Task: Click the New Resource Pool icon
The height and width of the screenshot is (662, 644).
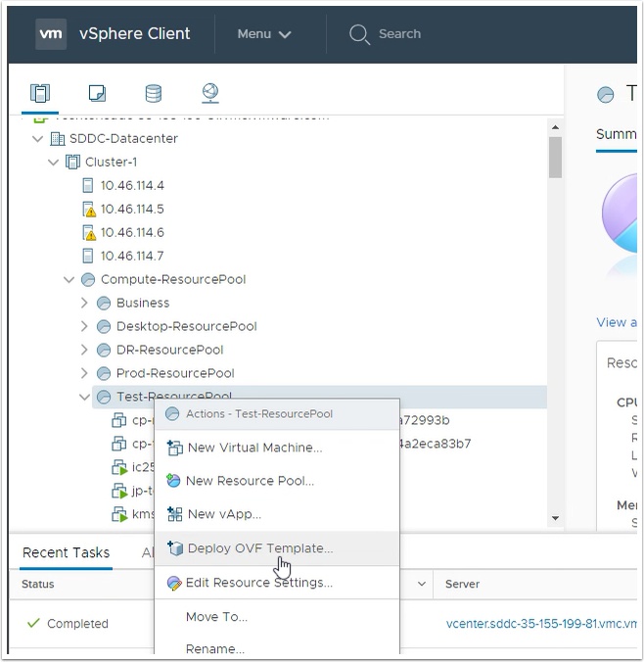Action: point(173,481)
